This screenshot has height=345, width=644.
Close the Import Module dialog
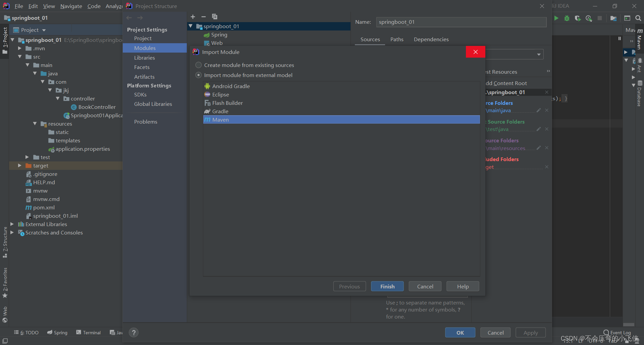click(x=476, y=52)
